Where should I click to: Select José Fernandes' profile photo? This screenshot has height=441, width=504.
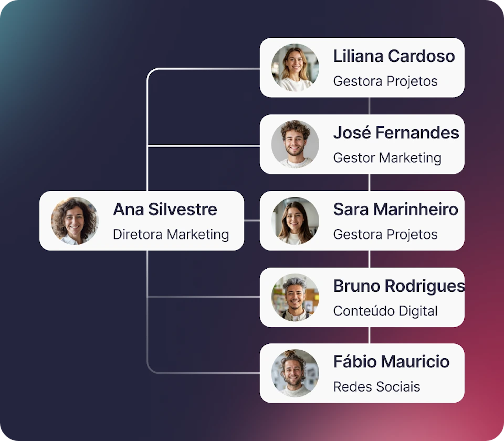point(295,144)
